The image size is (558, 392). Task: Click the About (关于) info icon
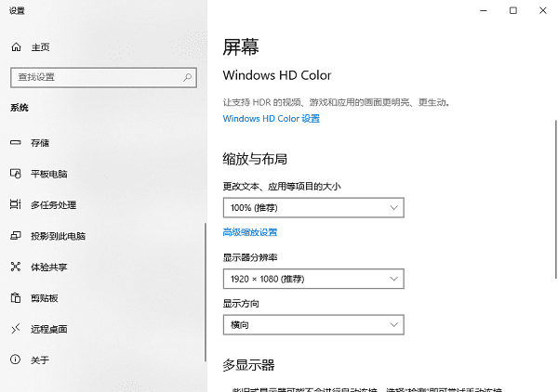pyautogui.click(x=15, y=359)
